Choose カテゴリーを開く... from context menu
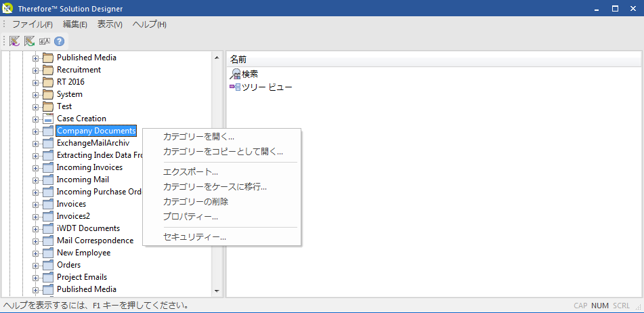The width and height of the screenshot is (644, 313). 222,136
